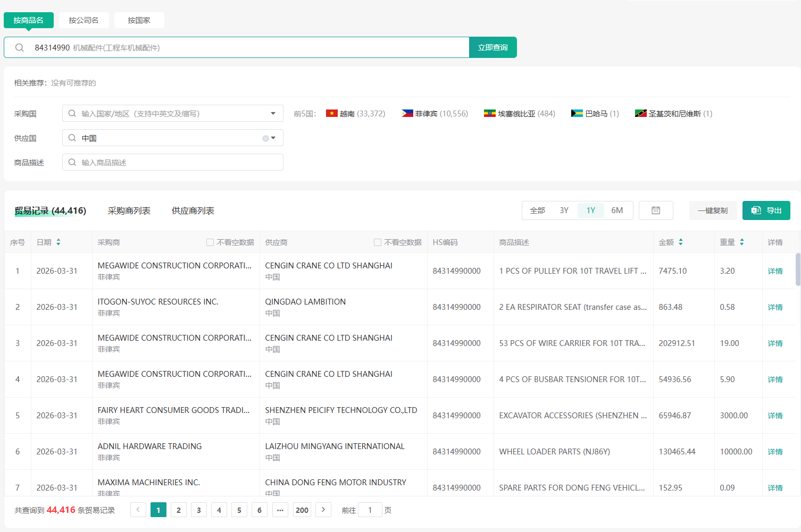
Task: Check 不看空数据 in the supplier column
Action: pos(378,242)
